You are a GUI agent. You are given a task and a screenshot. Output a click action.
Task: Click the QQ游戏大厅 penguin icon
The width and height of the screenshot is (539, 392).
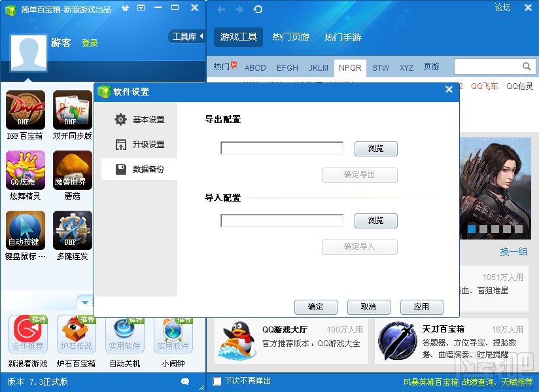click(238, 341)
